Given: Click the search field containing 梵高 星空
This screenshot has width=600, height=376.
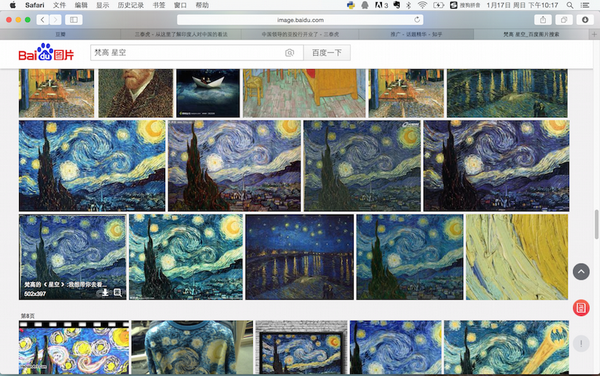Looking at the screenshot, I should pyautogui.click(x=197, y=53).
